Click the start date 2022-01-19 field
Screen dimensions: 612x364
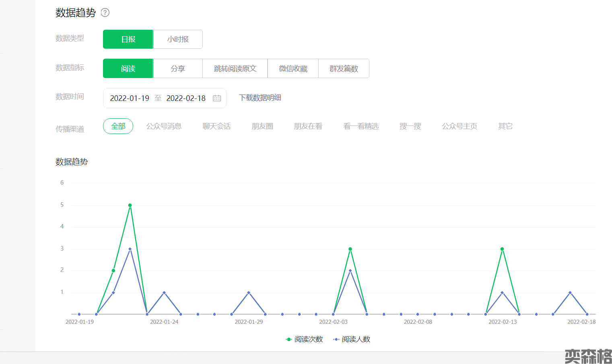(x=130, y=98)
